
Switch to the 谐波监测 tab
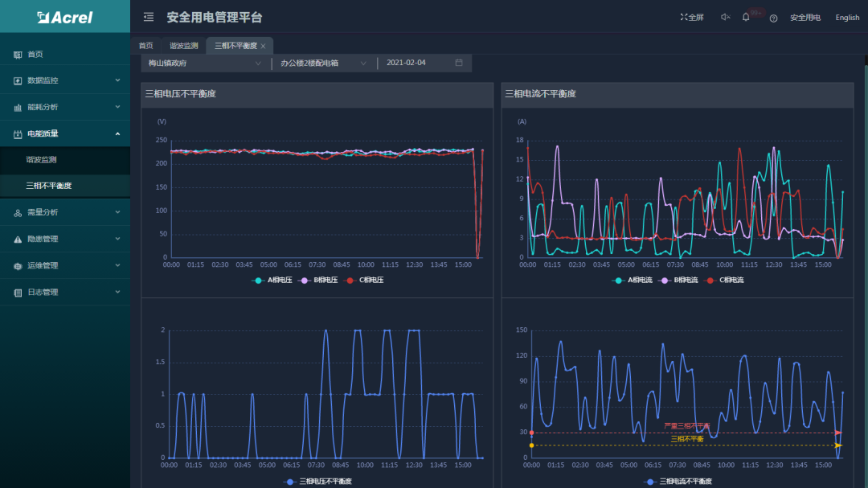click(x=183, y=46)
